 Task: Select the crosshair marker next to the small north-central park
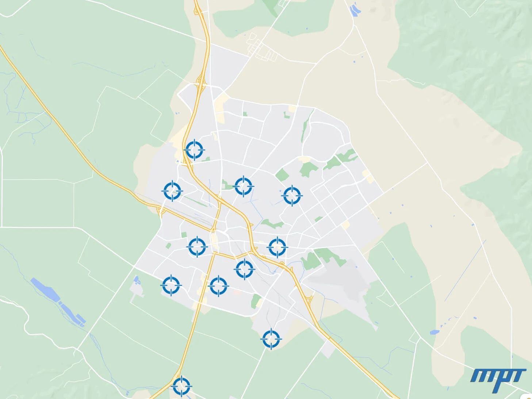click(x=244, y=186)
